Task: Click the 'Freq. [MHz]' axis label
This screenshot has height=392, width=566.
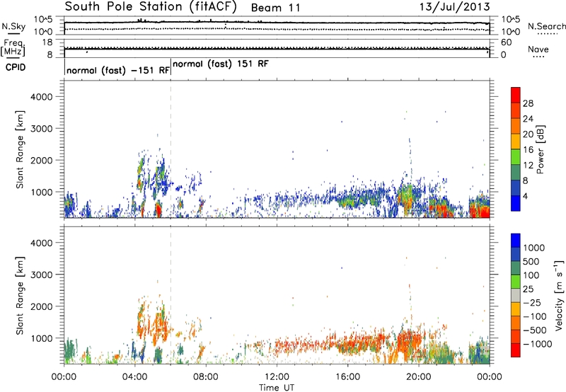Action: click(13, 47)
